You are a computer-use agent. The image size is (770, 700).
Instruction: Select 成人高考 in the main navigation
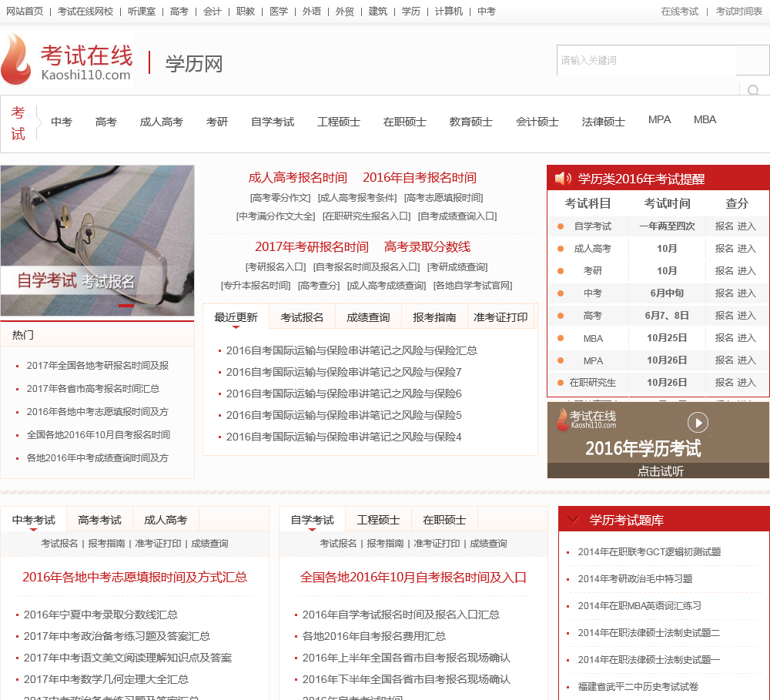[161, 122]
